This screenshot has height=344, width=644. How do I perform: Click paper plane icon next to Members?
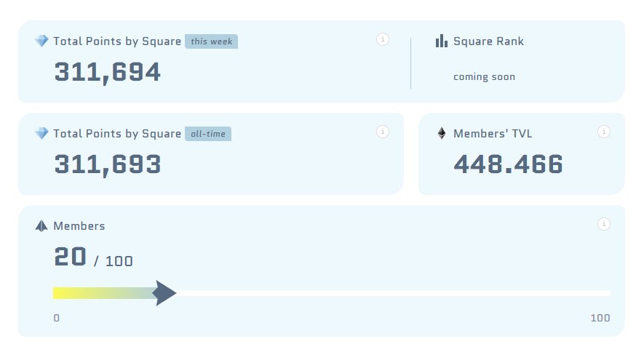41,225
